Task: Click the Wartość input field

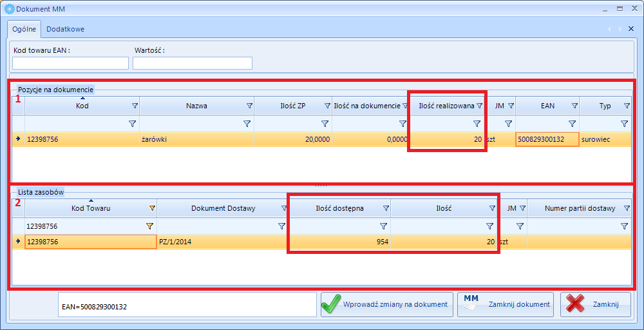Action: pyautogui.click(x=192, y=63)
